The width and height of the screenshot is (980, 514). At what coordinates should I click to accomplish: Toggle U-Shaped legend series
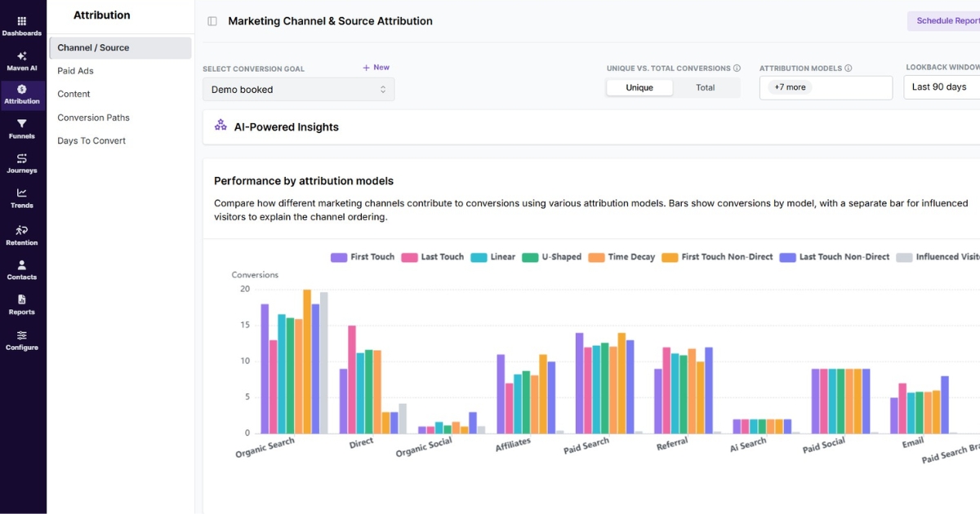[x=551, y=257]
